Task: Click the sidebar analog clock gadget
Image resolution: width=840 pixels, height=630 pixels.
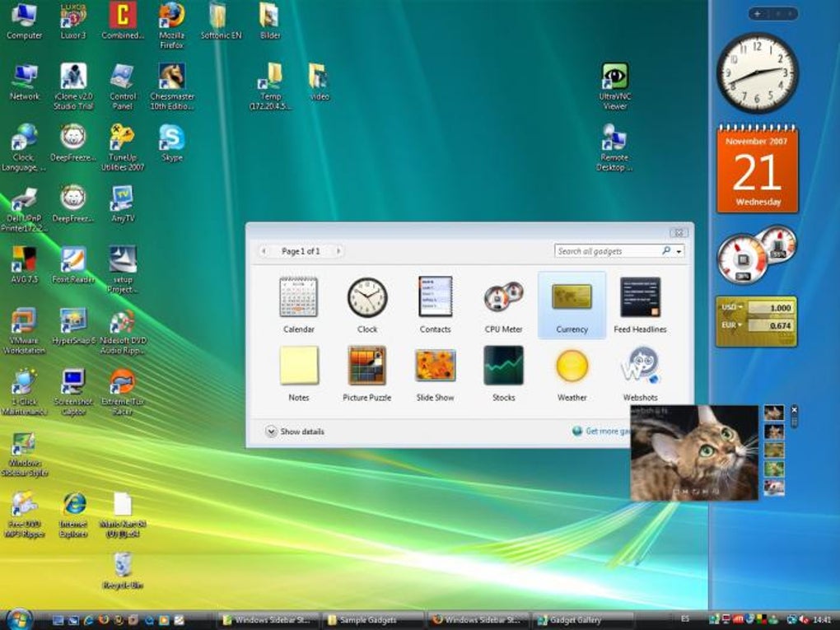Action: (758, 72)
